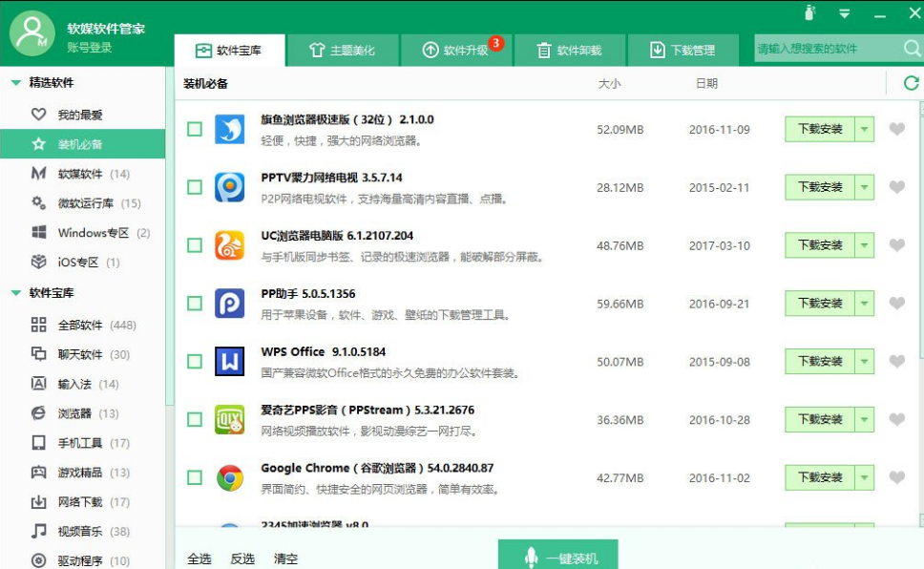
Task: Open WPS Office download options dropdown arrow
Action: tap(865, 362)
